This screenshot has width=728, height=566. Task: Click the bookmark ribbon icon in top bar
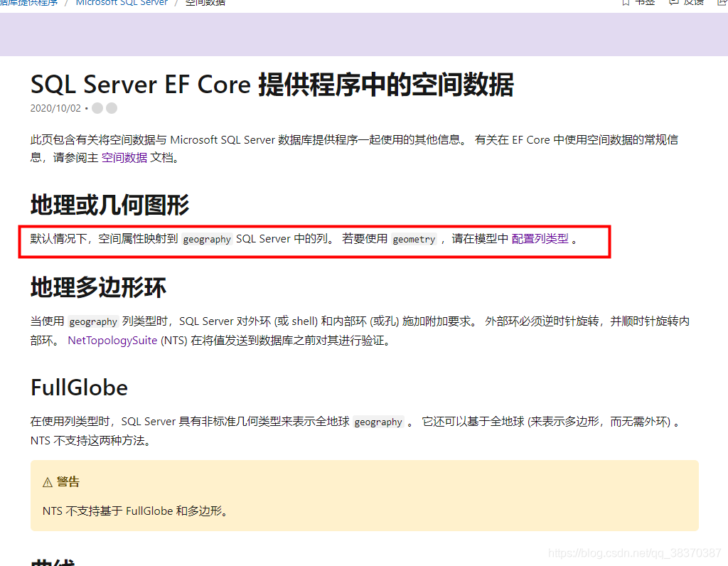point(626,2)
